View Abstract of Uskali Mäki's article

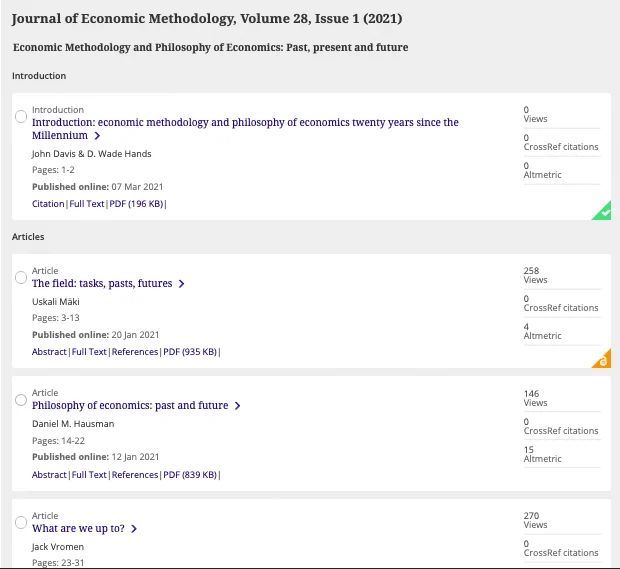[49, 352]
